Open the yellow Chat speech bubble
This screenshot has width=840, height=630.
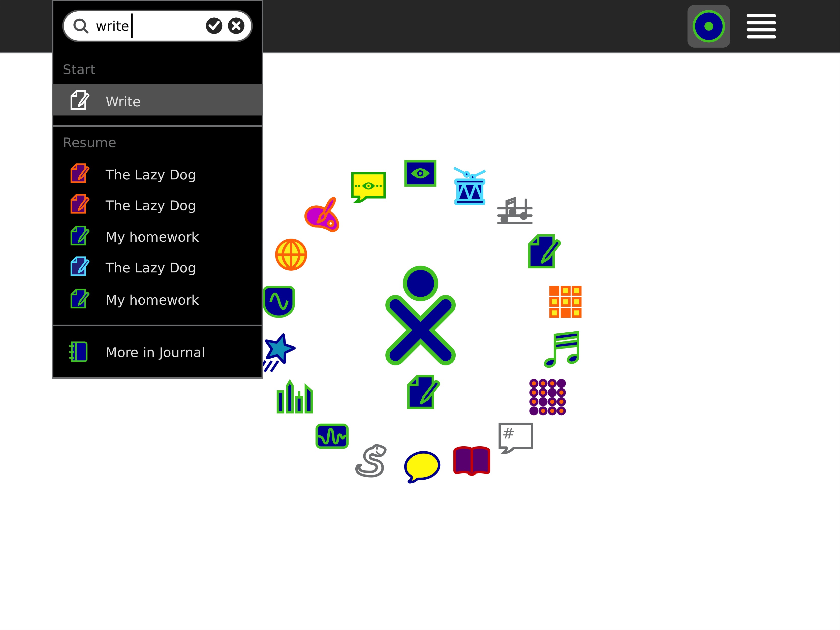422,467
